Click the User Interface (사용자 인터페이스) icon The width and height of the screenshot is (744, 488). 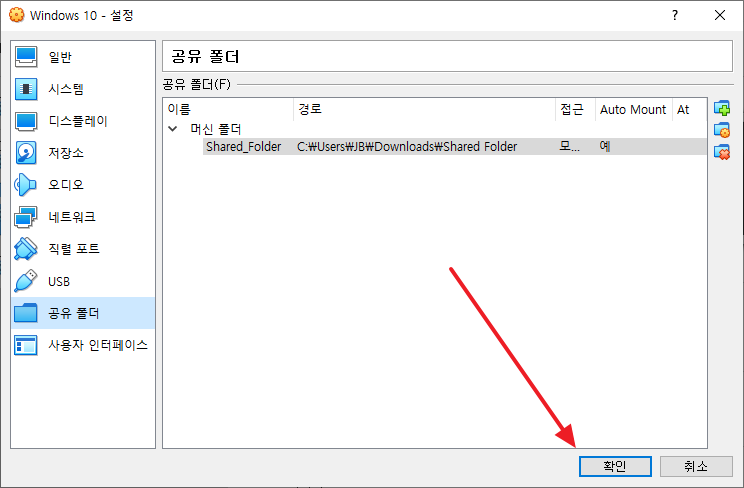coord(26,345)
